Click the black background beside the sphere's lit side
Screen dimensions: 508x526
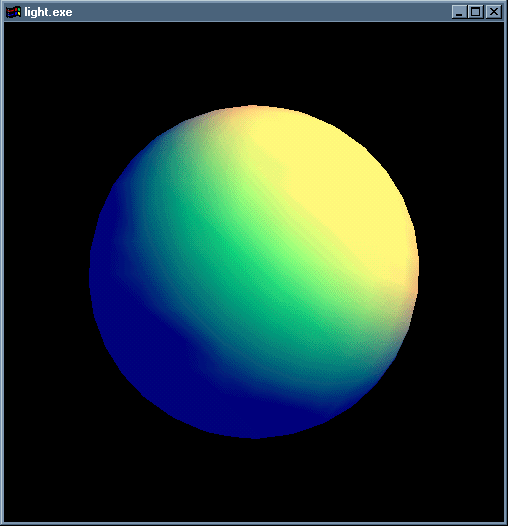[461, 272]
